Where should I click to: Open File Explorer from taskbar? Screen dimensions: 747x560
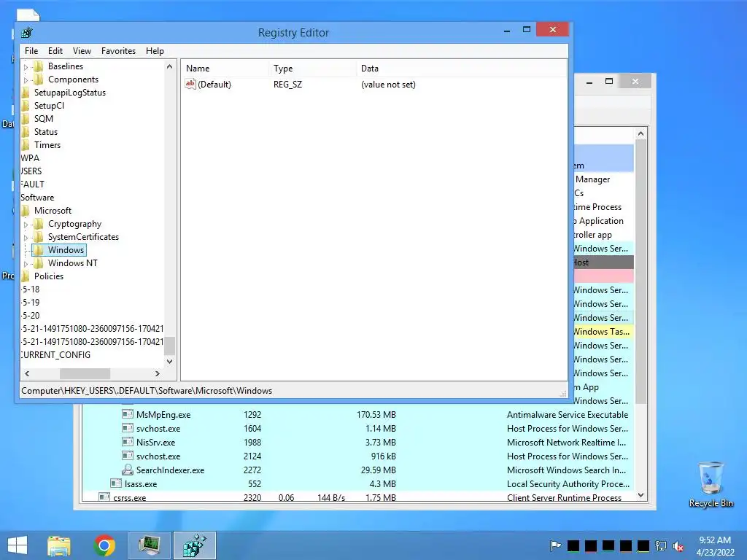click(x=59, y=545)
